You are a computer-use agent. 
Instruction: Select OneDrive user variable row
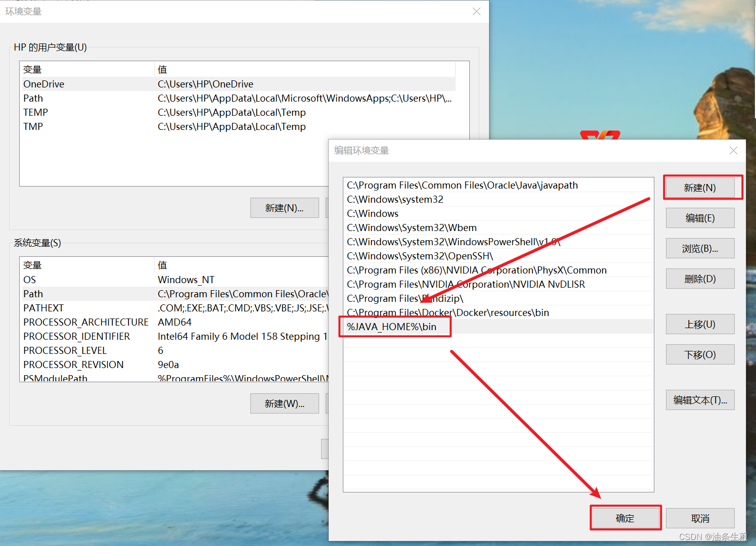point(238,84)
